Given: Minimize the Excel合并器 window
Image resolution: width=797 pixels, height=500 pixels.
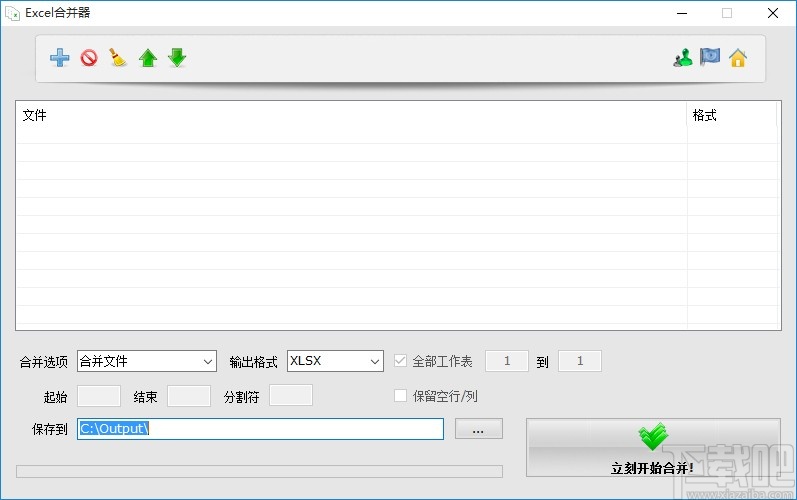Looking at the screenshot, I should [682, 13].
